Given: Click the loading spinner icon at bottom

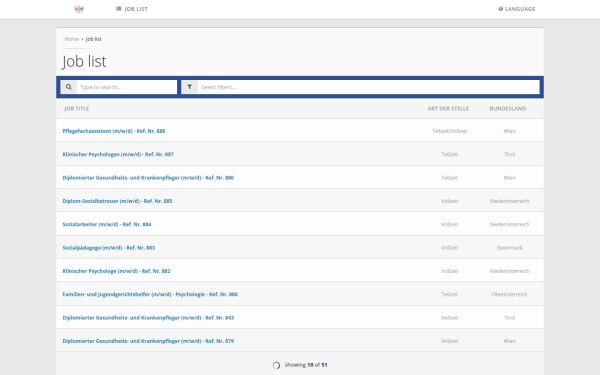Looking at the screenshot, I should (x=276, y=365).
